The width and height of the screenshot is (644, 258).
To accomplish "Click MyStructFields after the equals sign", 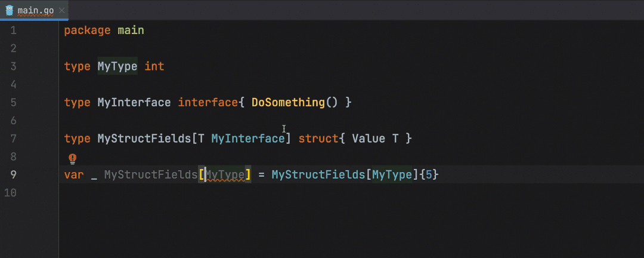I will tap(318, 175).
